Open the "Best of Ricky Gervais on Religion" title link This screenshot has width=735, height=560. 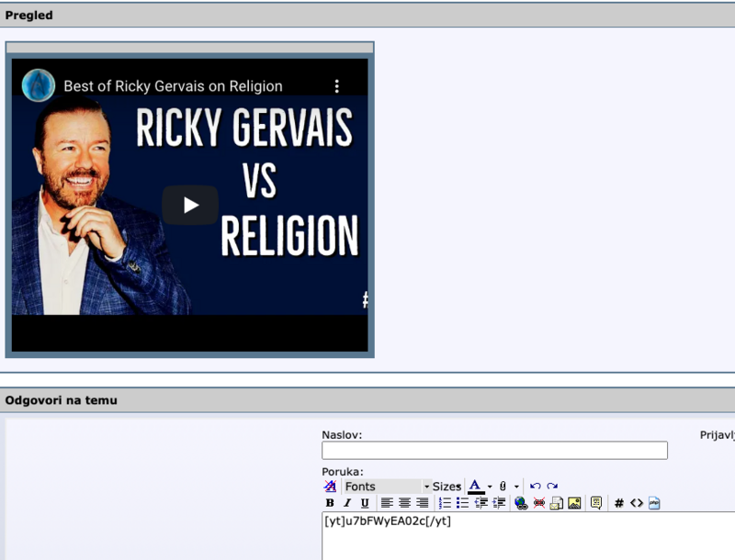pyautogui.click(x=173, y=86)
